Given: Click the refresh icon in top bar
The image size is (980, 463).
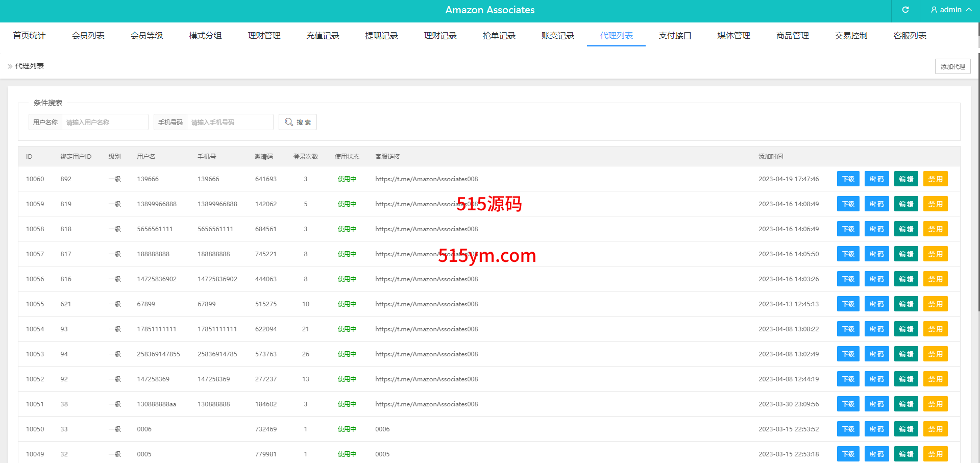Looking at the screenshot, I should pos(905,10).
